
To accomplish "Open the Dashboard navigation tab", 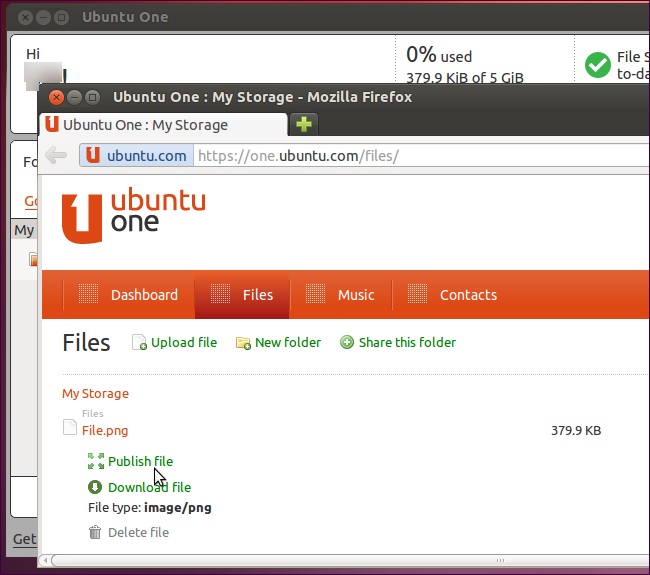I will 129,295.
